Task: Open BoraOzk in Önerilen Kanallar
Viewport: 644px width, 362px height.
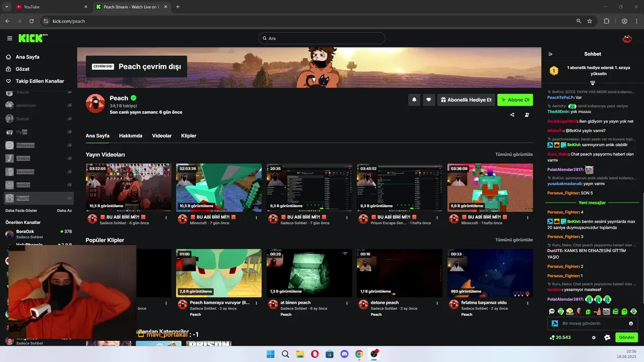Action: (38, 234)
